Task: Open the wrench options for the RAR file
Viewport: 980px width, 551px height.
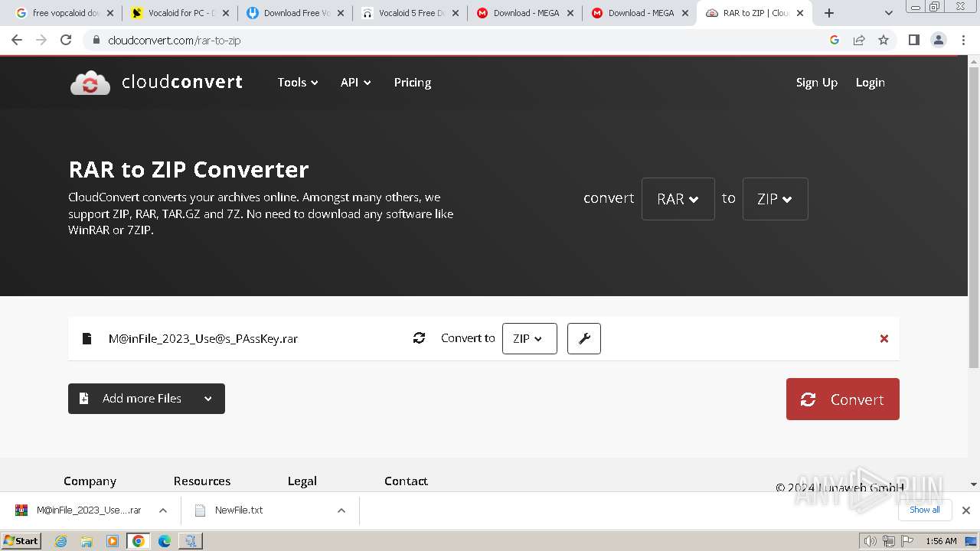Action: point(584,338)
